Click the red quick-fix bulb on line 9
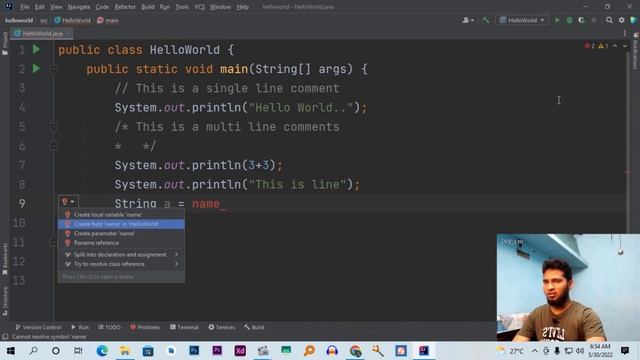The width and height of the screenshot is (640, 360). click(64, 201)
